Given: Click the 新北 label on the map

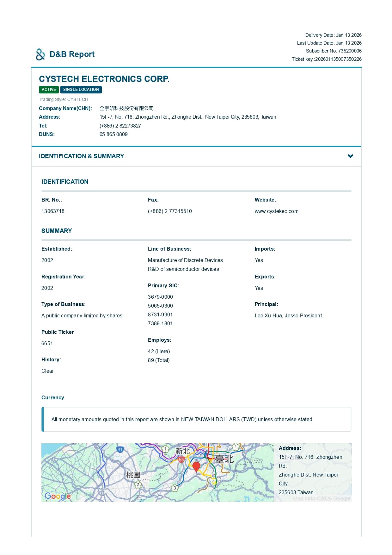Looking at the screenshot, I should tap(183, 451).
